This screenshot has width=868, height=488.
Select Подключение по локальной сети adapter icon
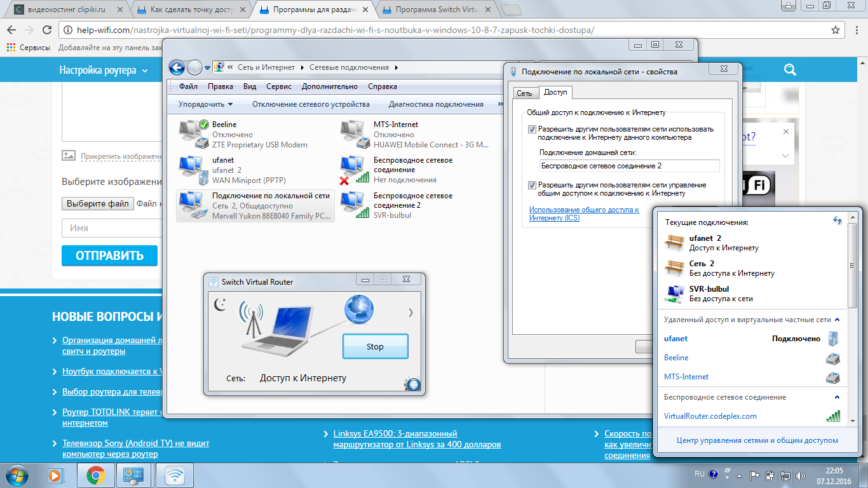coord(194,205)
